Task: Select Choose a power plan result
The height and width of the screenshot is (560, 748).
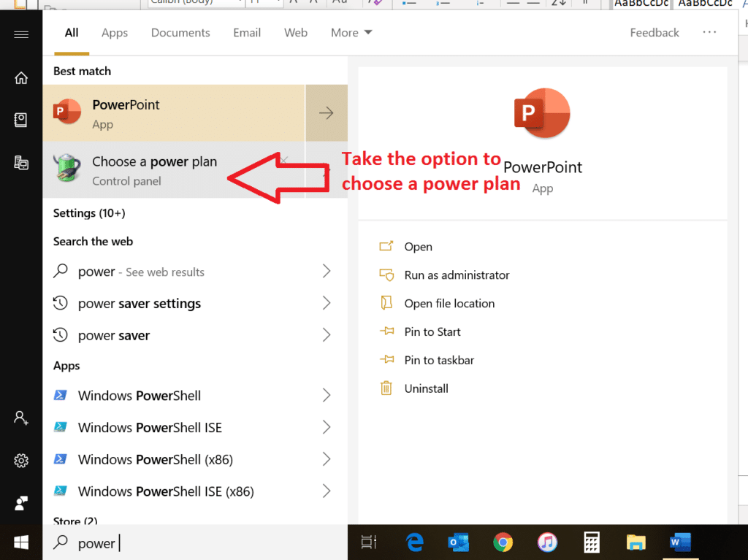Action: click(x=154, y=170)
